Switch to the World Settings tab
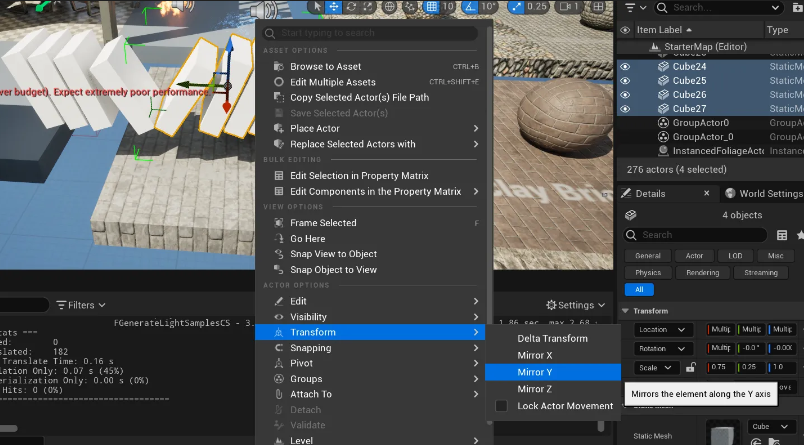Viewport: 804px width, 445px height. coord(764,193)
